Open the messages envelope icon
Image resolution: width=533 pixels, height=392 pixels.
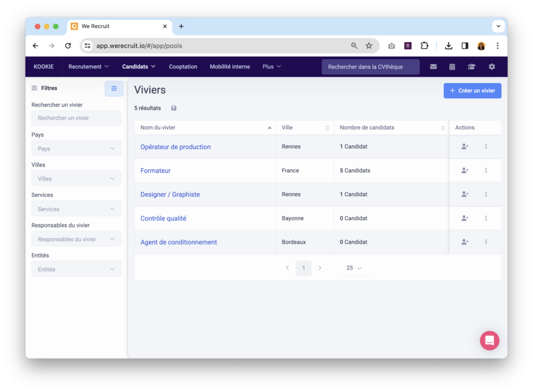point(433,67)
